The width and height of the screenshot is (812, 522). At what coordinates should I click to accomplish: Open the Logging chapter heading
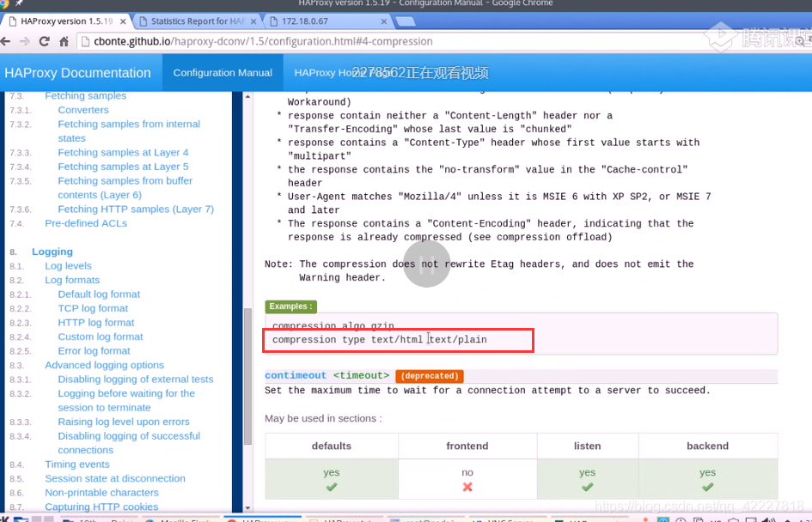pyautogui.click(x=52, y=252)
